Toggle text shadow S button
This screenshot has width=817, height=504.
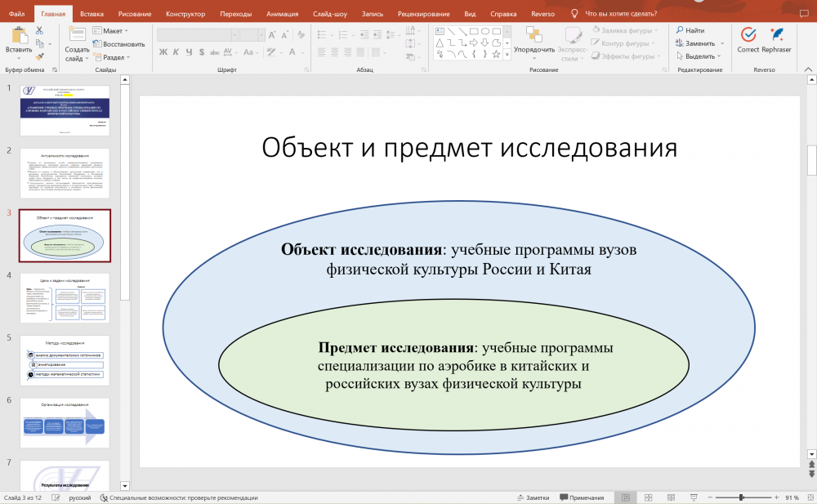202,52
